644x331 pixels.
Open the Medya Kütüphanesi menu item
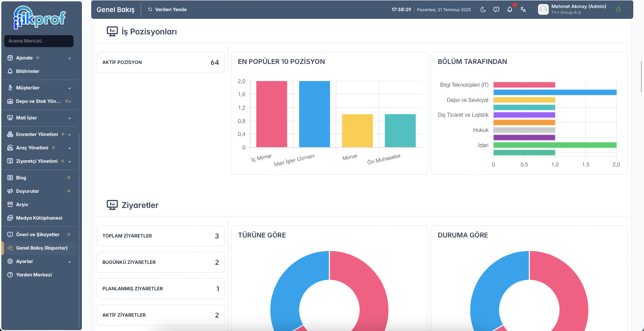click(39, 218)
